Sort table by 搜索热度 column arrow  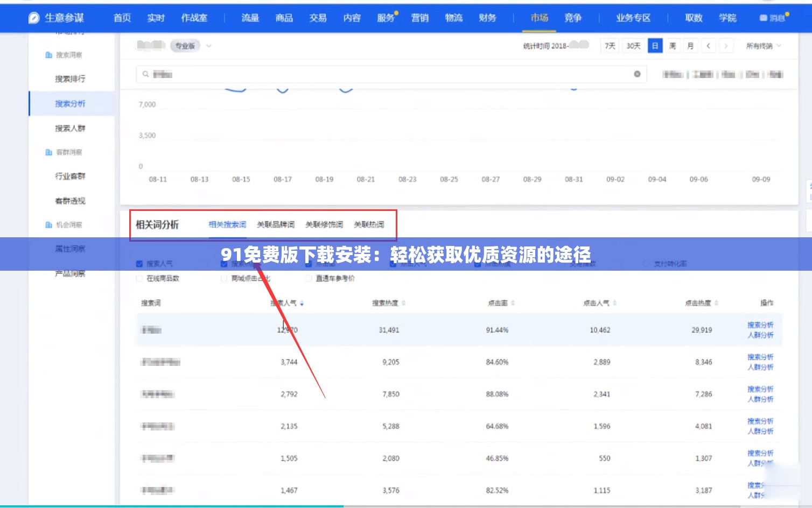pos(403,304)
